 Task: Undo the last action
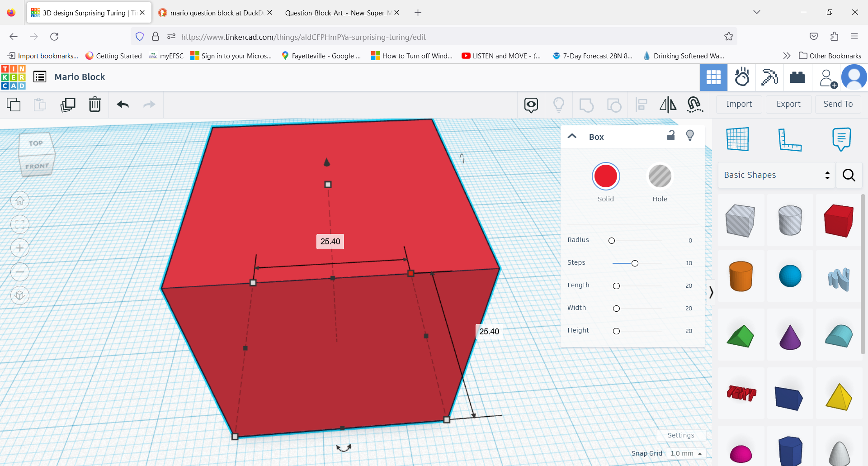[123, 105]
